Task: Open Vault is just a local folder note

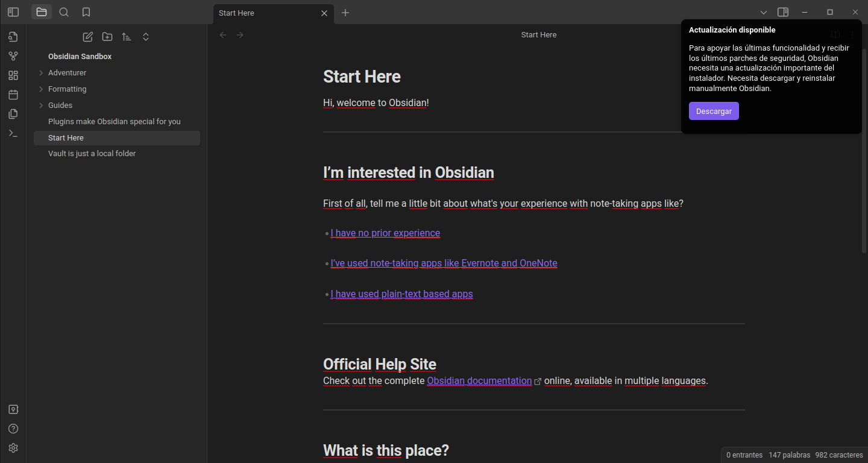Action: pos(116,154)
